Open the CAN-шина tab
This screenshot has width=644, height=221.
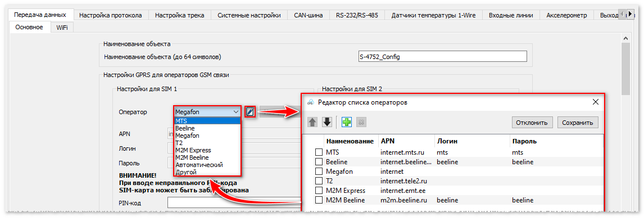[x=309, y=15]
